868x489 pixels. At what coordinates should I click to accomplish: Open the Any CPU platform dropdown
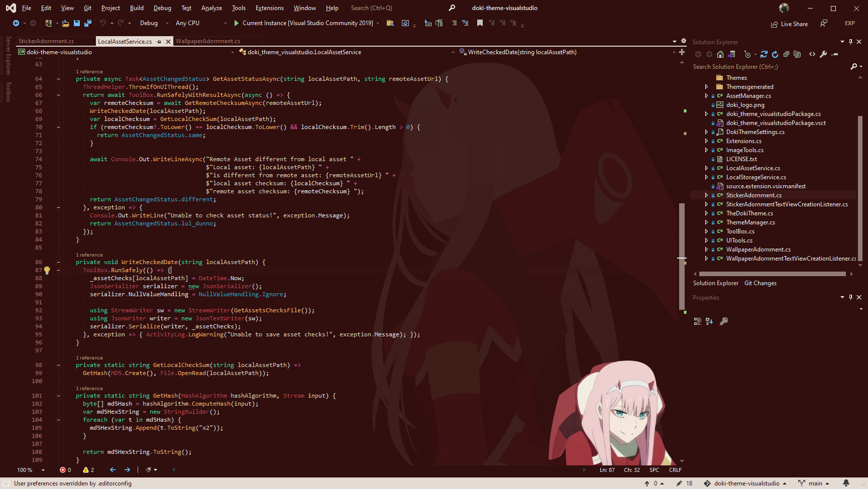(x=201, y=23)
